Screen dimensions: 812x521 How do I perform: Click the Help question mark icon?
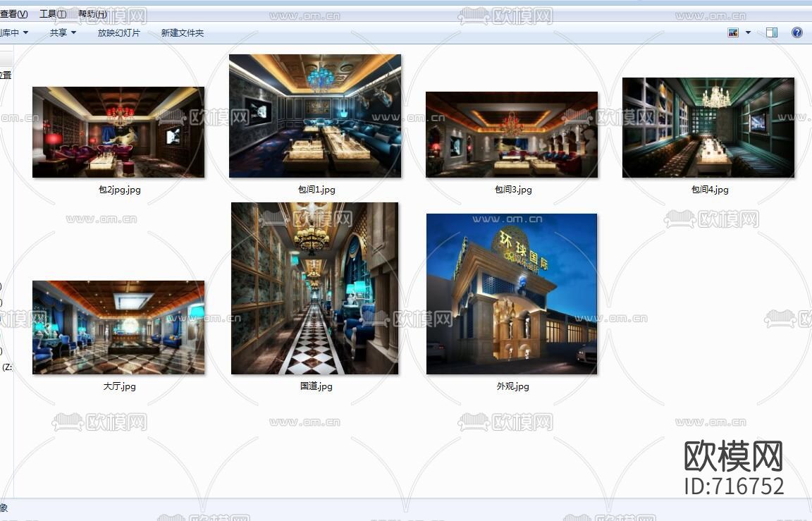tap(796, 32)
